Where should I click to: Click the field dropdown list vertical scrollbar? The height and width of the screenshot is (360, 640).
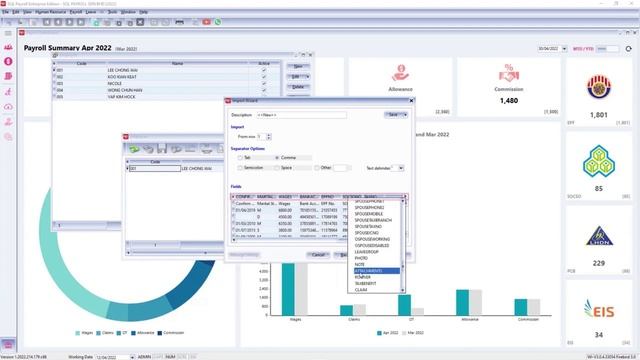(403, 245)
